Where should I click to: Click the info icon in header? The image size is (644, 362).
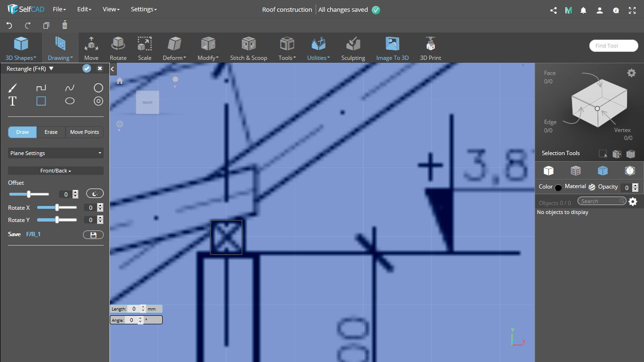point(616,10)
